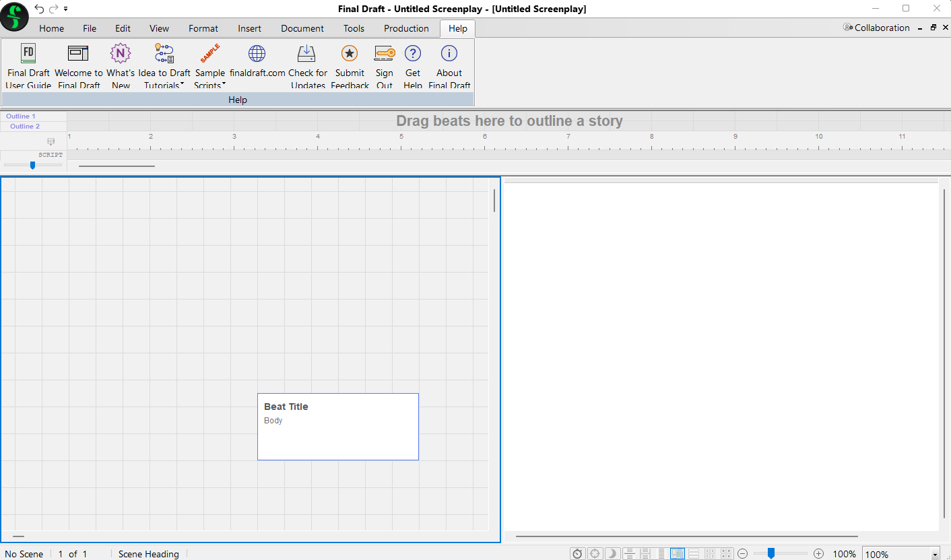Open the Final Draft User Guide
Screen dimensions: 951x560
pyautogui.click(x=28, y=65)
